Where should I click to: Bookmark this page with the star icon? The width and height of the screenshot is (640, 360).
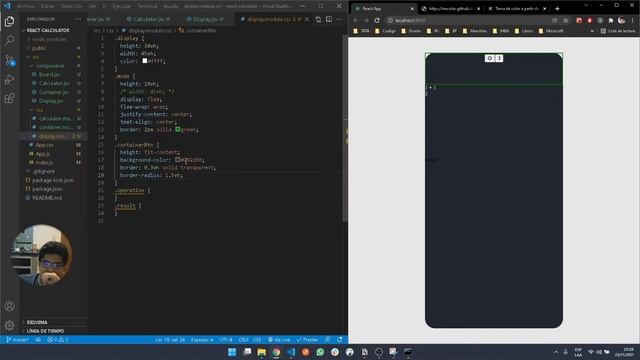[565, 20]
